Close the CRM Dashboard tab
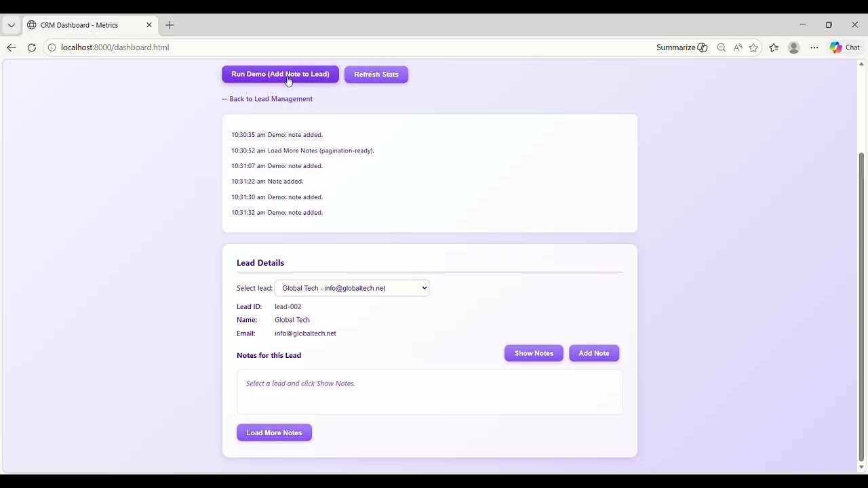Screen dimensions: 868x488 click(x=149, y=25)
